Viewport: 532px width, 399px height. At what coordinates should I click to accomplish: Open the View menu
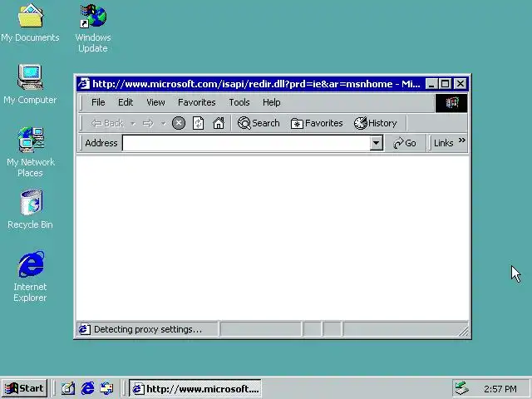155,102
